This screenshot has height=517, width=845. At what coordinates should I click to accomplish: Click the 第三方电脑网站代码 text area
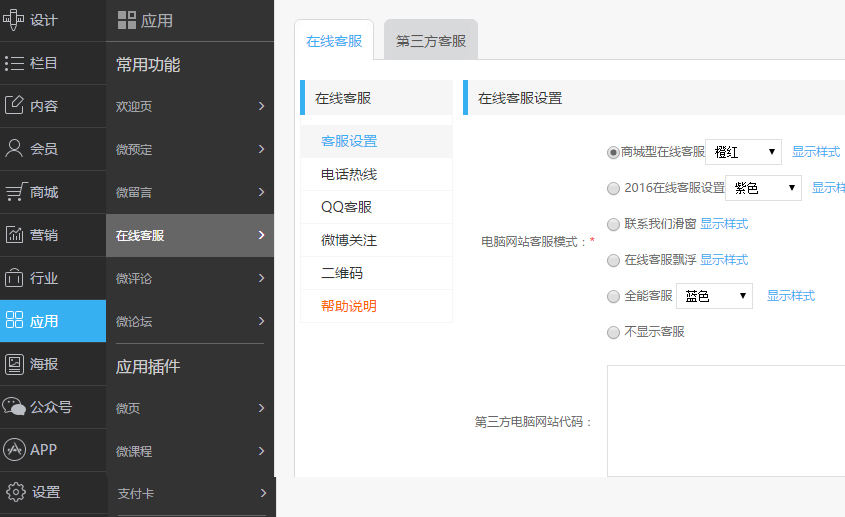click(725, 420)
